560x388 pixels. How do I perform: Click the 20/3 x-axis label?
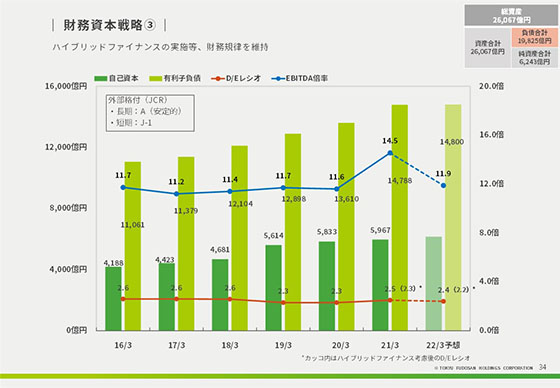click(340, 345)
